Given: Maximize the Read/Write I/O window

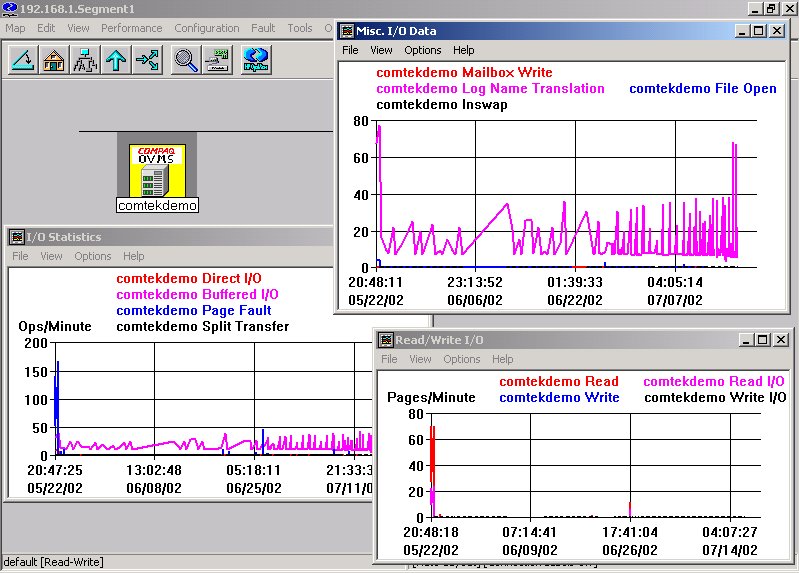Looking at the screenshot, I should (761, 340).
